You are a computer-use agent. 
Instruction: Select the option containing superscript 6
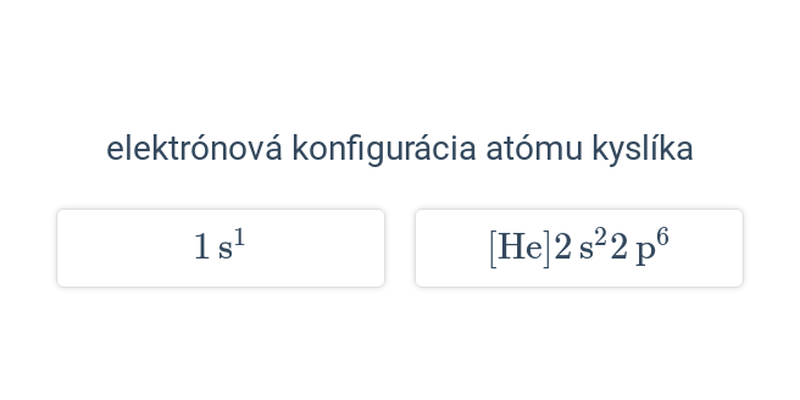[x=579, y=248]
